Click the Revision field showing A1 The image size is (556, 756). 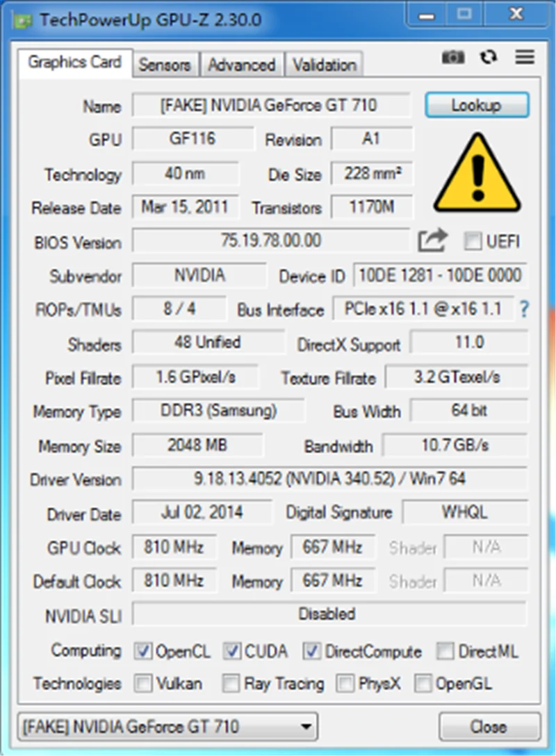coord(372,139)
